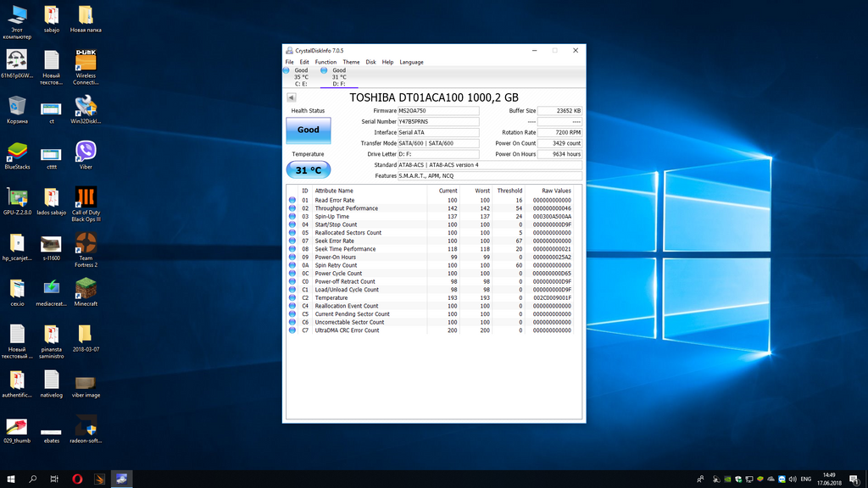Click the status circle for Start/Stop Count
The image size is (868, 488).
[292, 225]
